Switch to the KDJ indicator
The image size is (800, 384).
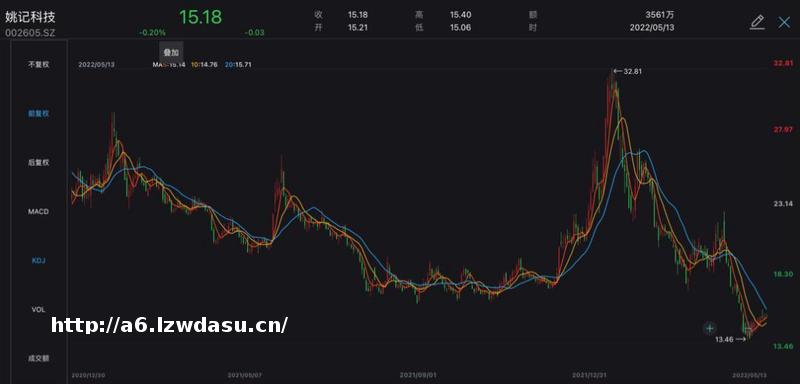point(39,261)
